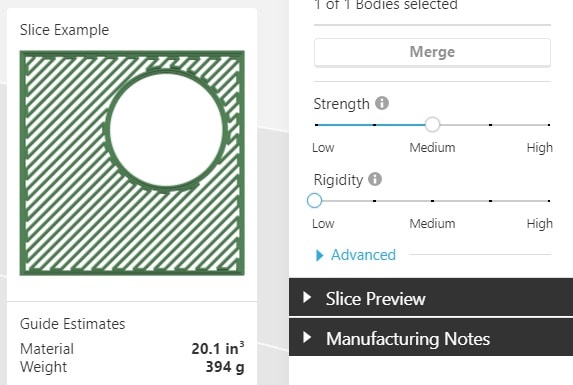Set Rigidity slider to High tick

click(549, 201)
